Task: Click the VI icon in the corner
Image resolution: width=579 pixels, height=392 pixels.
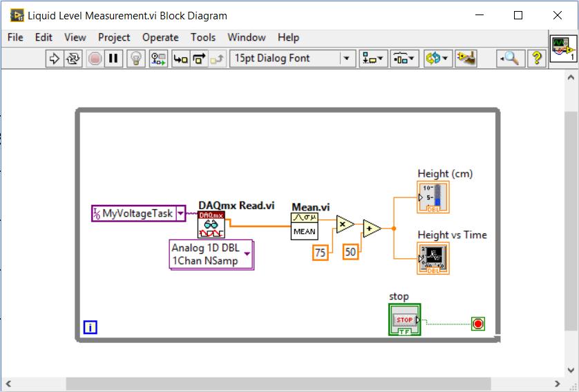Action: pyautogui.click(x=563, y=49)
